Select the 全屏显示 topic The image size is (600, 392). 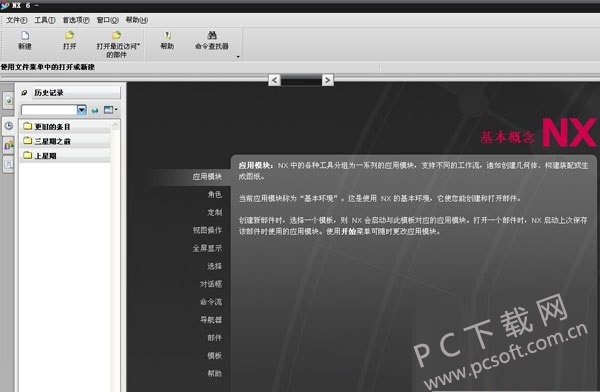[x=207, y=248]
